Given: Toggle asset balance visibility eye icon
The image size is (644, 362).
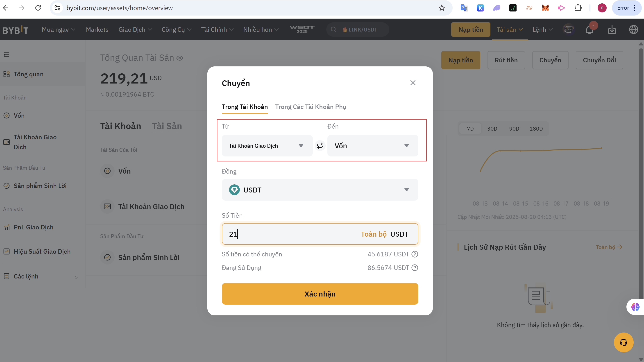Looking at the screenshot, I should [179, 58].
